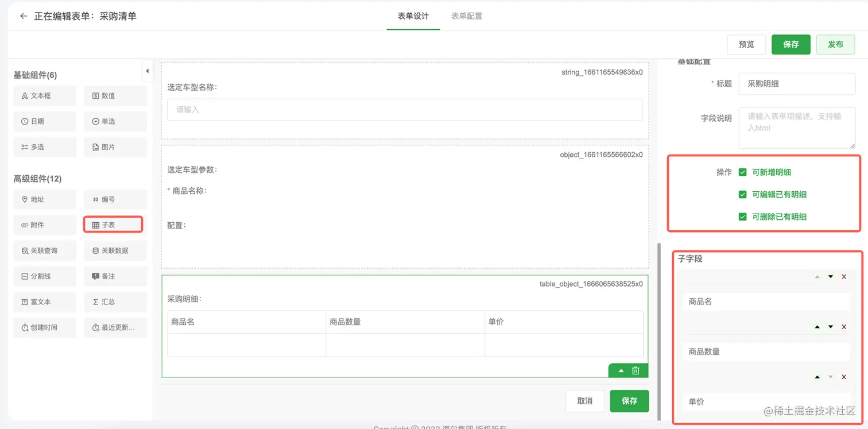This screenshot has height=429, width=868.
Task: Select the object_1661165566602x0 field ID
Action: [x=601, y=154]
